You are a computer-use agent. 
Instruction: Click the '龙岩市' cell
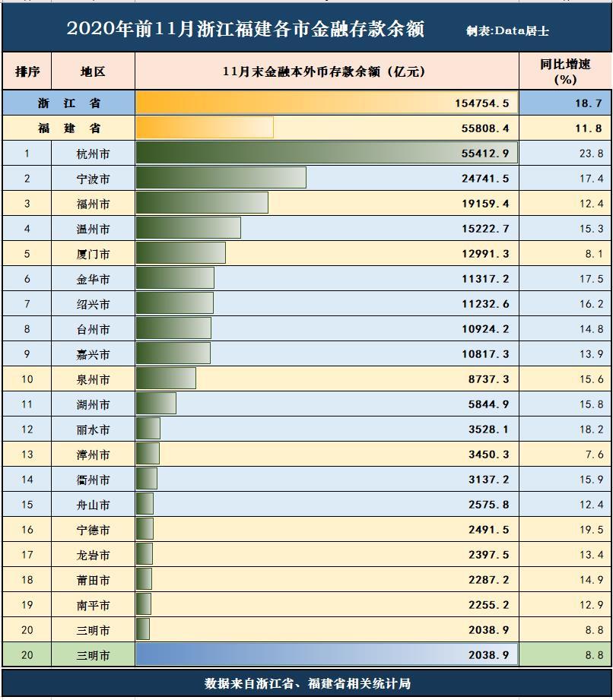93,555
